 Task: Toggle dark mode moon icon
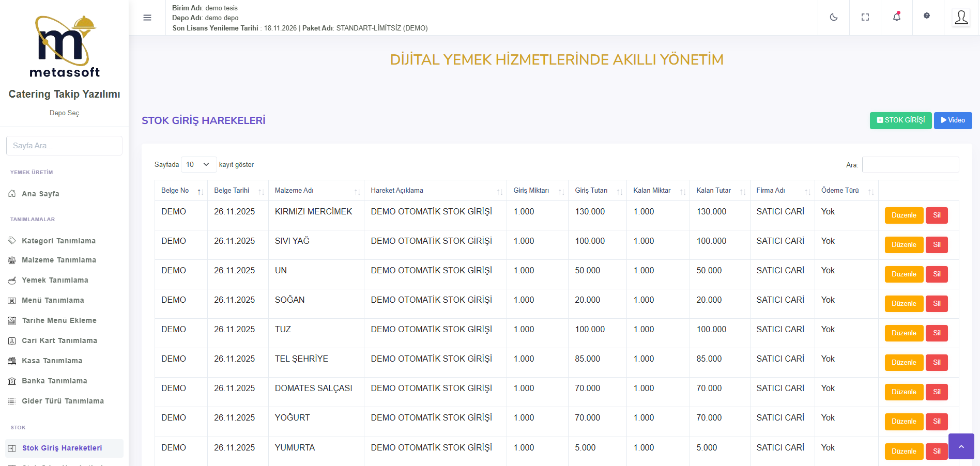[833, 18]
